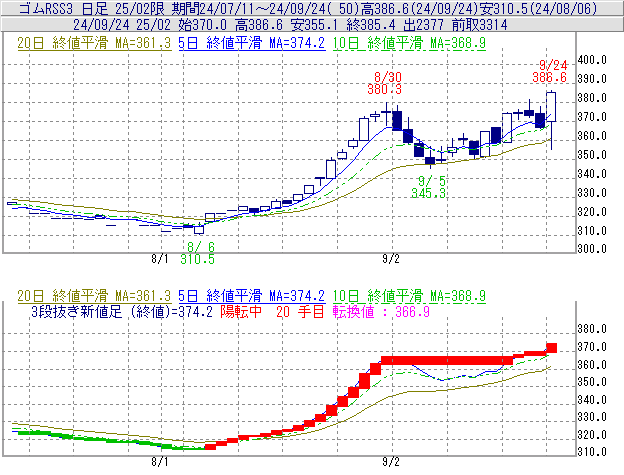The image size is (624, 475).
Task: Select the 20日 終値平滑 MA=361.3 label in upper chart
Action: pyautogui.click(x=94, y=43)
